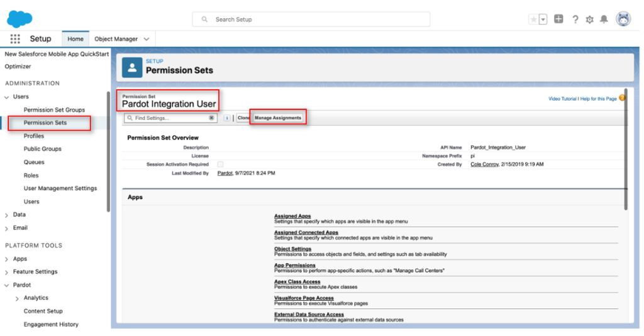Click the Pardot_Integration_User API name text
Screen dimensions: 644x336
pos(498,148)
